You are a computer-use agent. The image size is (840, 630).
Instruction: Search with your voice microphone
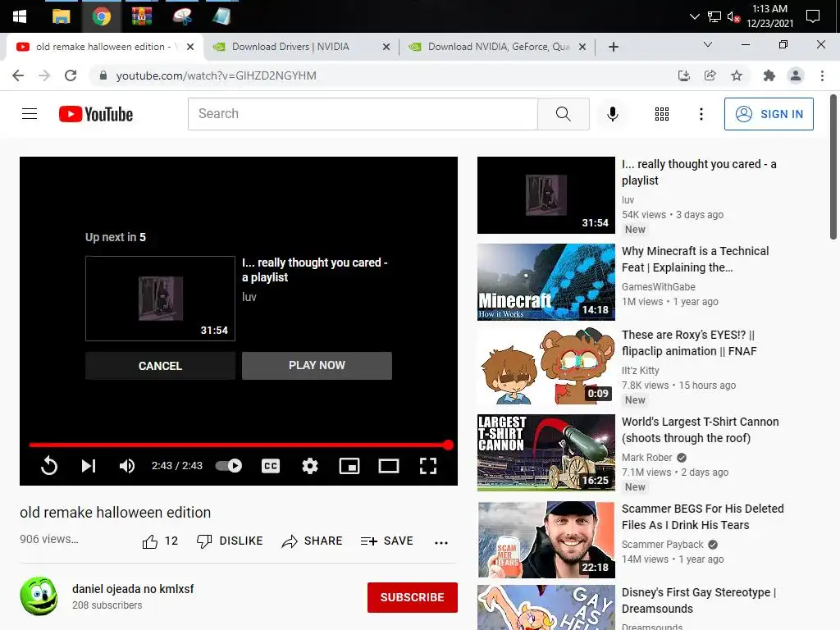click(612, 113)
